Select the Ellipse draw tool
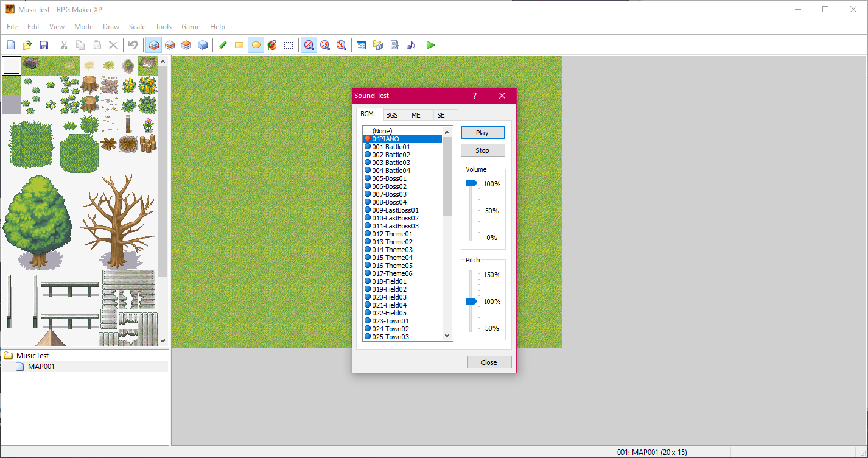Viewport: 868px width, 458px height. point(256,45)
